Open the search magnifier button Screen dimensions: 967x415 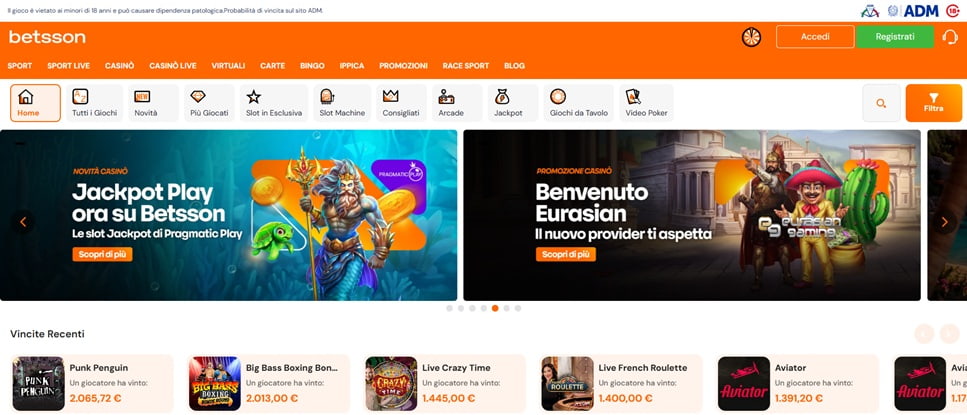881,103
